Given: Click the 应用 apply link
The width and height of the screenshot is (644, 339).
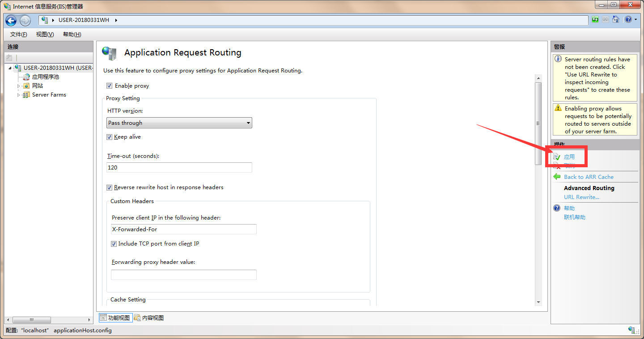Looking at the screenshot, I should [569, 157].
